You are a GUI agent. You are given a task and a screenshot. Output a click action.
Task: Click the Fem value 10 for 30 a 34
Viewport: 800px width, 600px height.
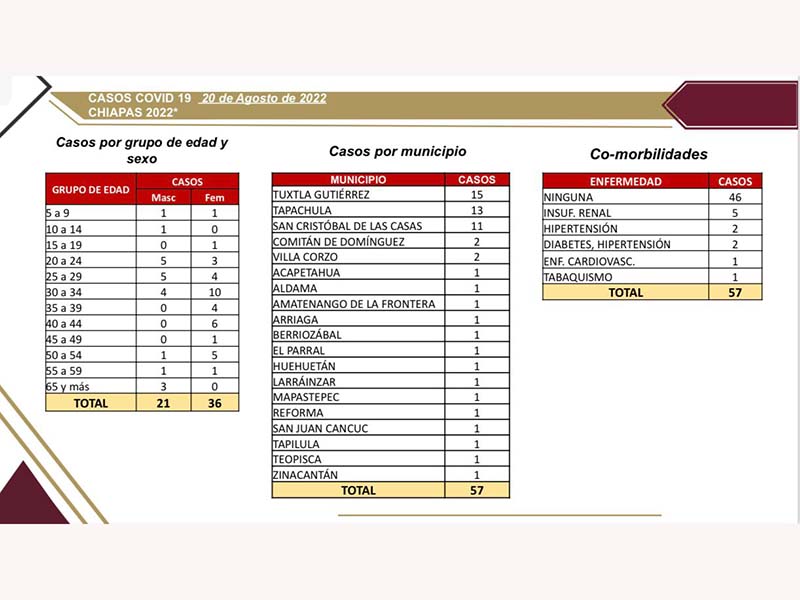click(214, 292)
